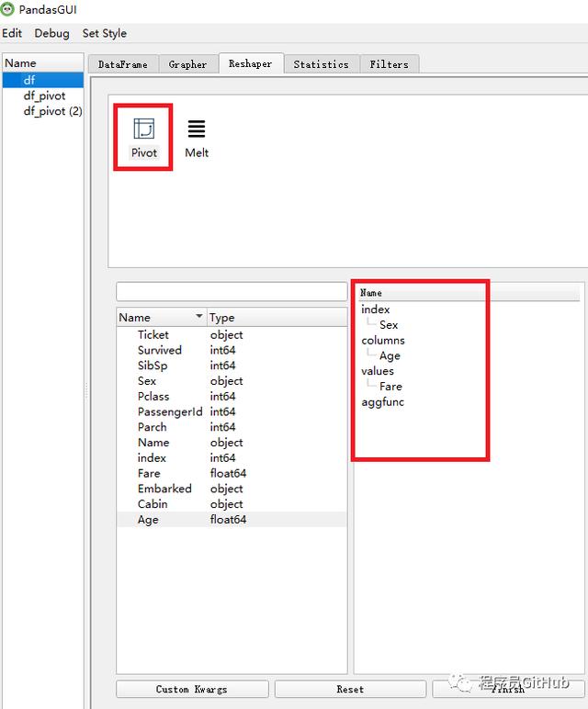The image size is (588, 709).
Task: Select the SibSp column row
Action: 232,366
